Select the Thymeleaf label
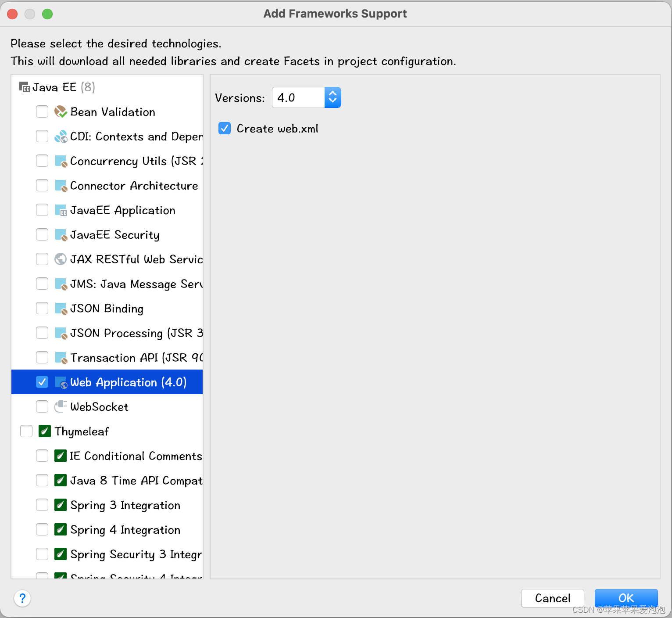The height and width of the screenshot is (618, 672). [82, 431]
